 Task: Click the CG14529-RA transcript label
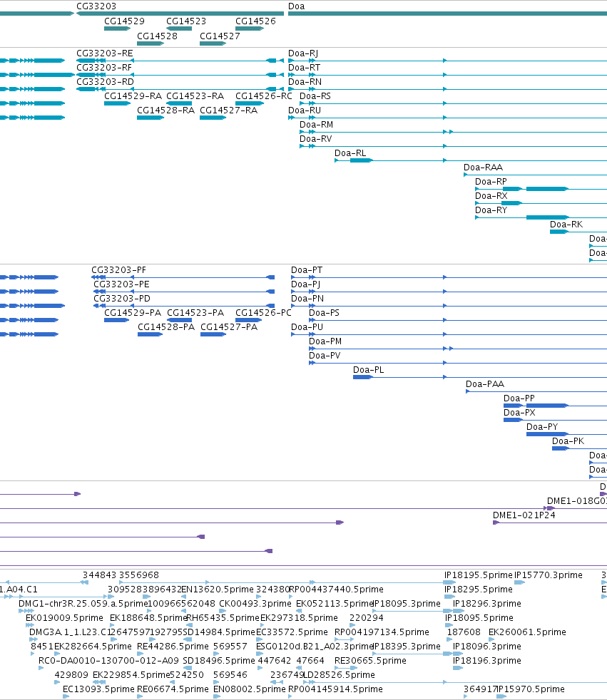(133, 96)
